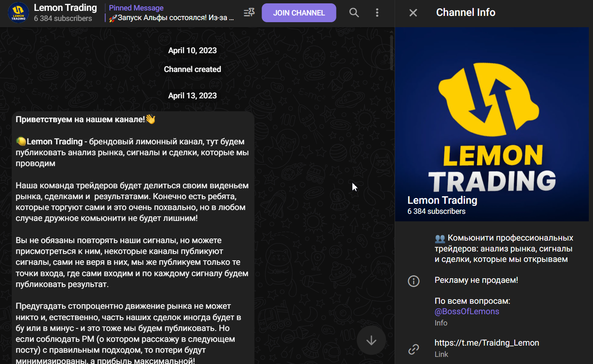The width and height of the screenshot is (593, 364).
Task: Click the waving hand emoji in welcome message
Action: 151,119
